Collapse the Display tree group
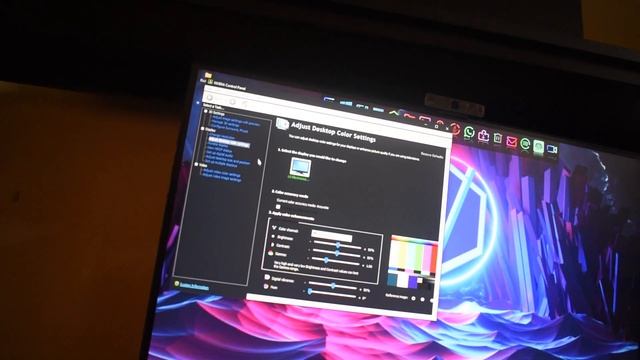 point(202,129)
